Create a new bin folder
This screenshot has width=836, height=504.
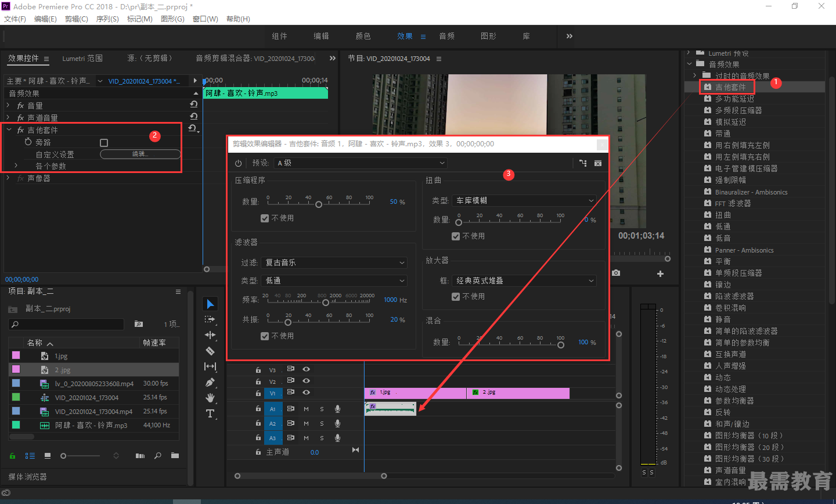tap(175, 456)
